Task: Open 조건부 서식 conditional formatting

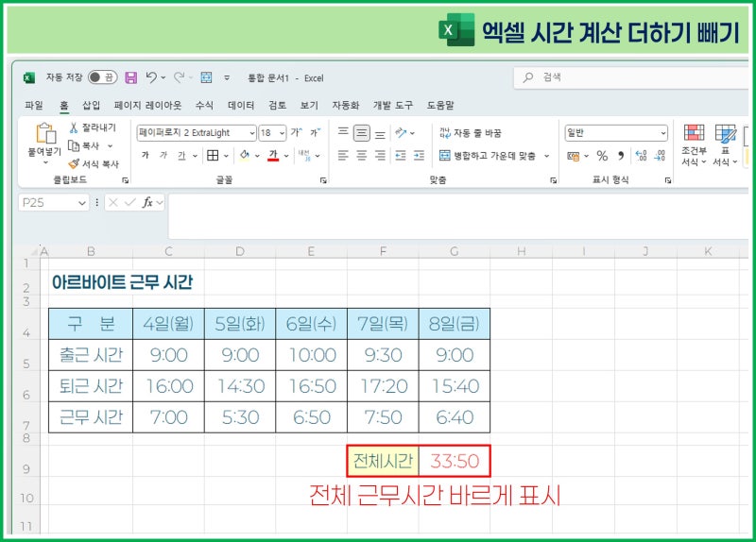Action: click(694, 144)
